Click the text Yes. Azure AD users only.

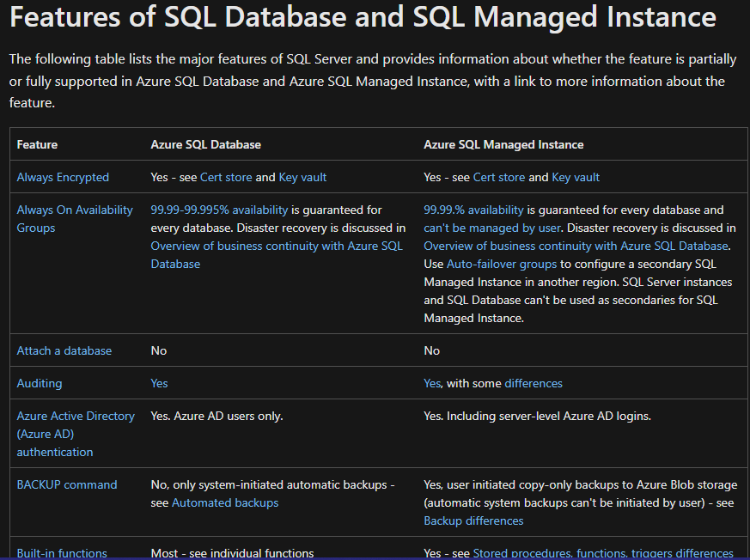pos(216,416)
